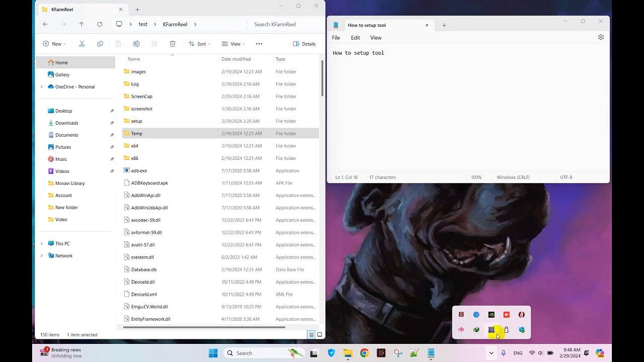Open the Sort dropdown menu
644x362 pixels.
pos(199,44)
